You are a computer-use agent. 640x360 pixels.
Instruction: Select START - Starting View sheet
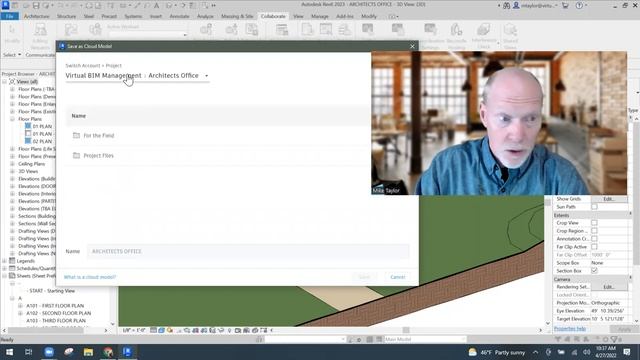(52, 291)
